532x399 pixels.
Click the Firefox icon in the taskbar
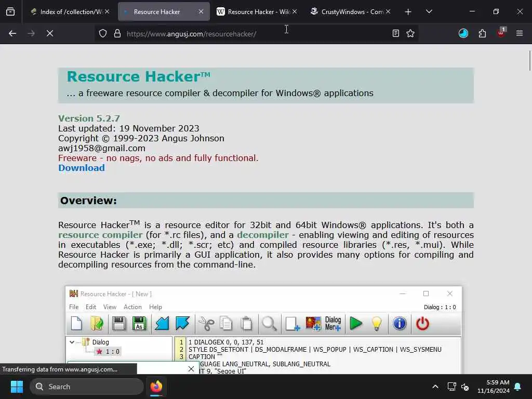click(156, 387)
